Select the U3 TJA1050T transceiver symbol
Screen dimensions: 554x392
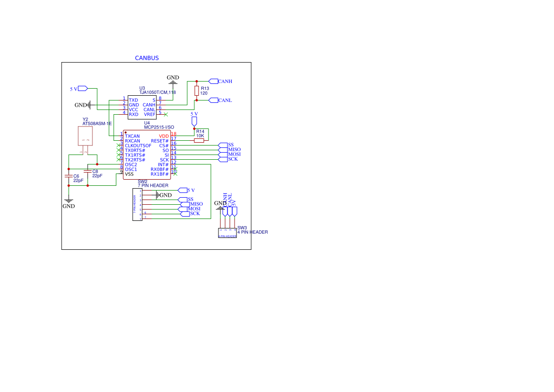(x=142, y=106)
